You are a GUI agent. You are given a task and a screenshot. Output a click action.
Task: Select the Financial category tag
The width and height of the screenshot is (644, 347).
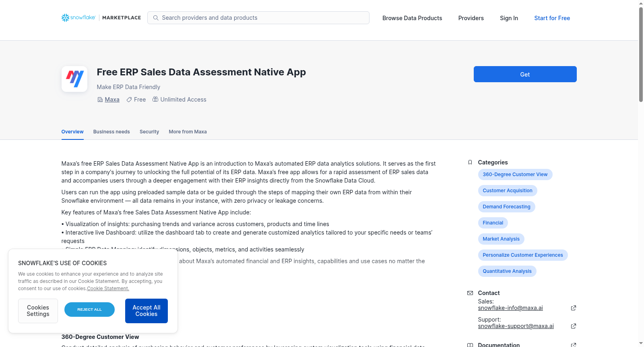[x=493, y=223]
